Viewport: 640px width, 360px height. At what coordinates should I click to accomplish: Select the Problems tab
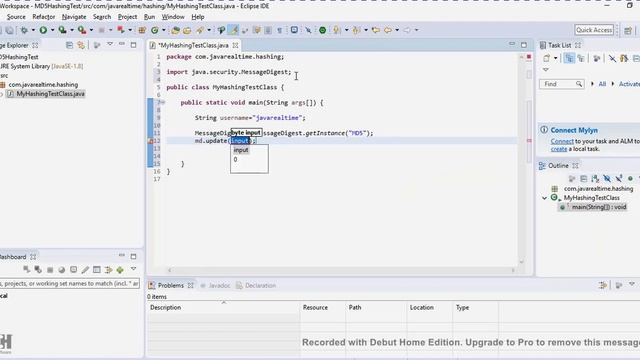171,285
